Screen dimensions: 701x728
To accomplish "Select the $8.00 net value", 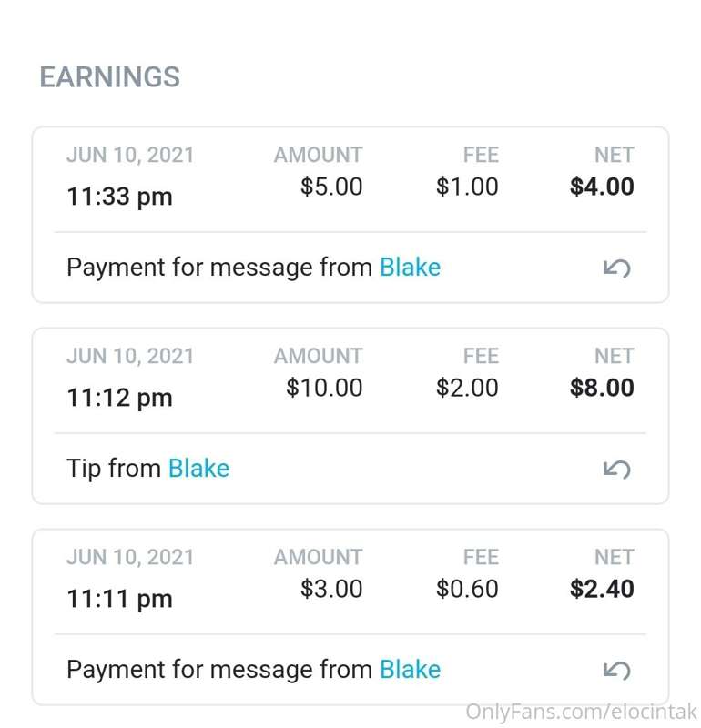I will tap(602, 389).
